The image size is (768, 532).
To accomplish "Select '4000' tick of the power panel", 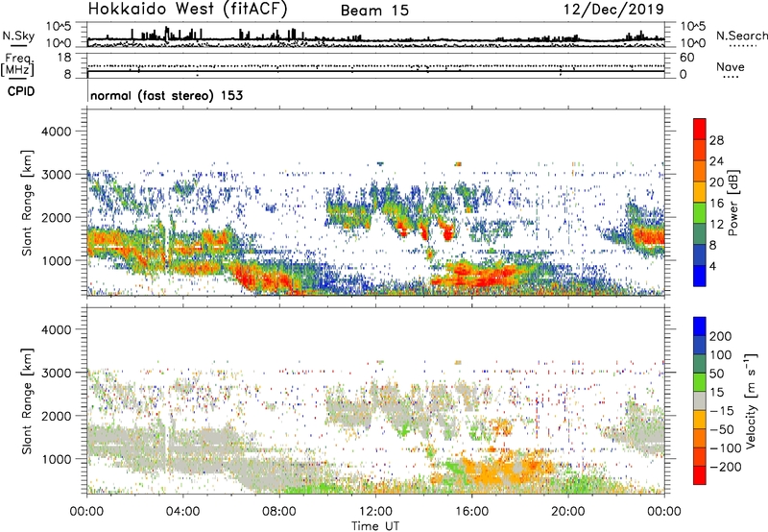I will click(x=56, y=132).
